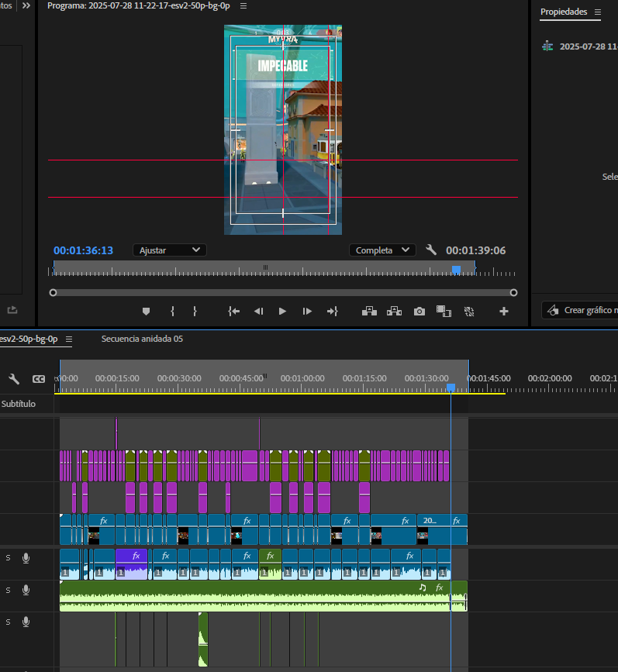
Task: Click export icon in left panel
Action: (x=12, y=310)
